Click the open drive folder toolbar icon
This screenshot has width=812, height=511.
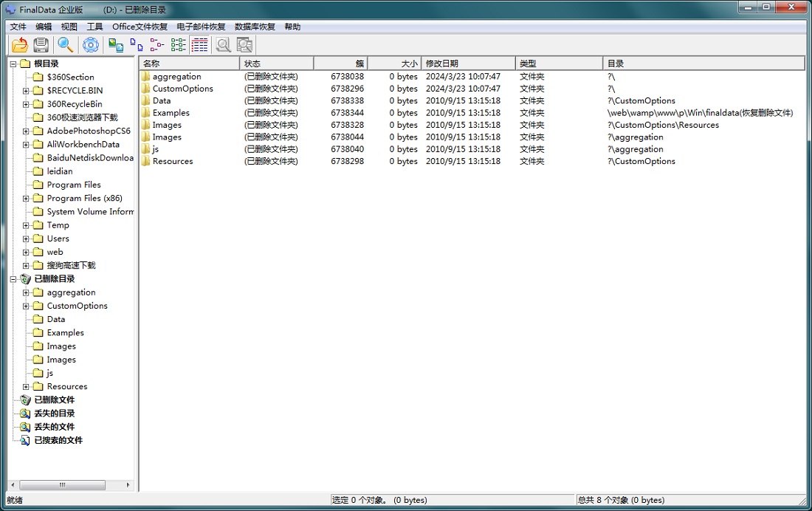tap(20, 45)
